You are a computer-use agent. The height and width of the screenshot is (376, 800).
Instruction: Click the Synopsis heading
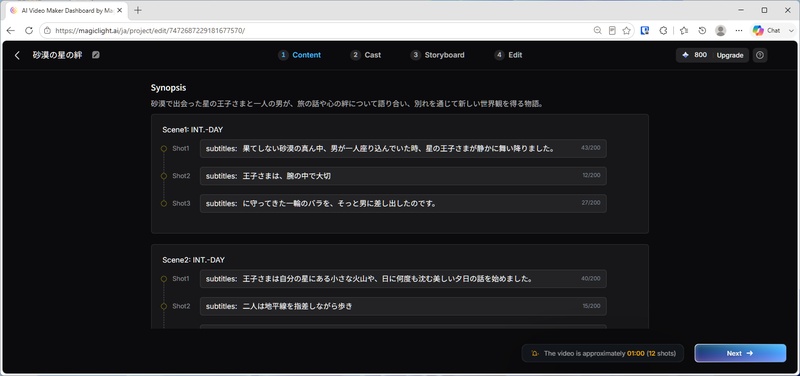click(168, 88)
